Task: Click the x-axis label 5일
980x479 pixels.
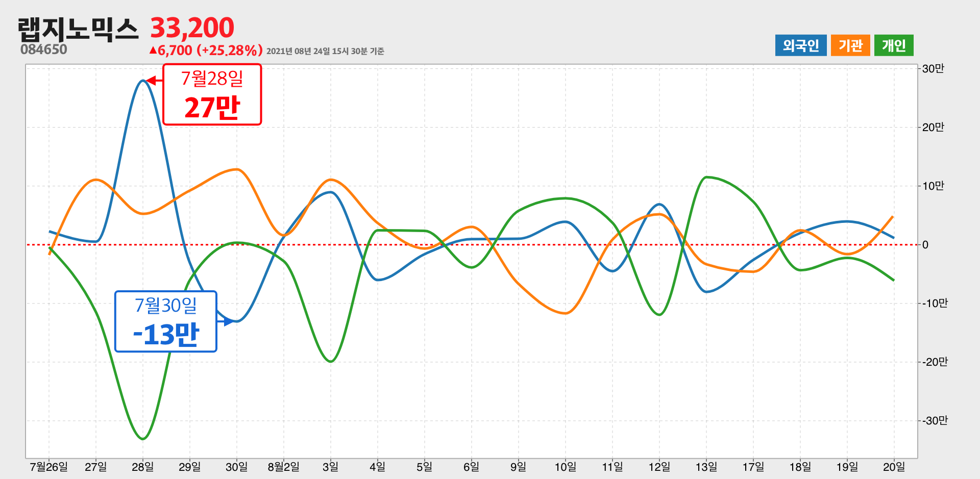Action: pyautogui.click(x=425, y=467)
